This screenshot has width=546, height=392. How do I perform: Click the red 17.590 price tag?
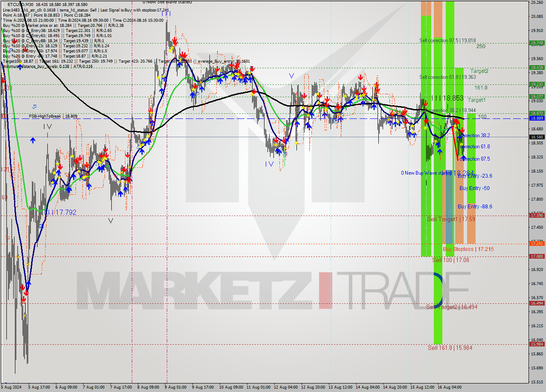tap(537, 216)
